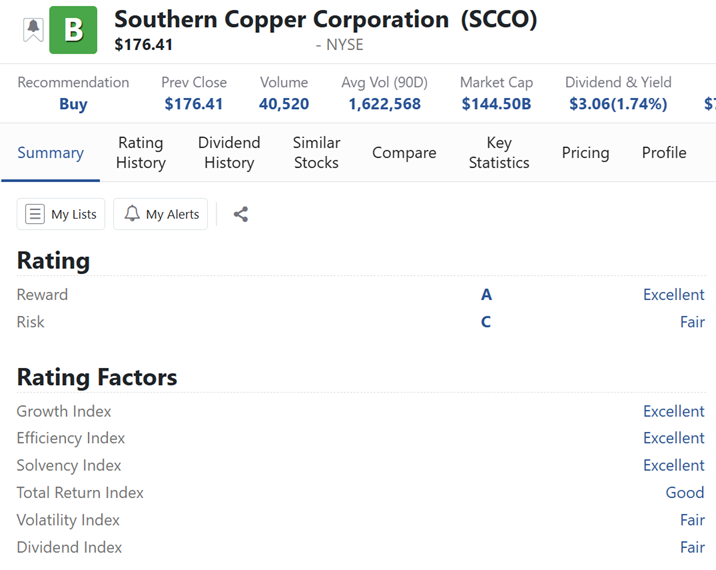716x570 pixels.
Task: Click Excellent rating for Growth Index
Action: [x=673, y=411]
